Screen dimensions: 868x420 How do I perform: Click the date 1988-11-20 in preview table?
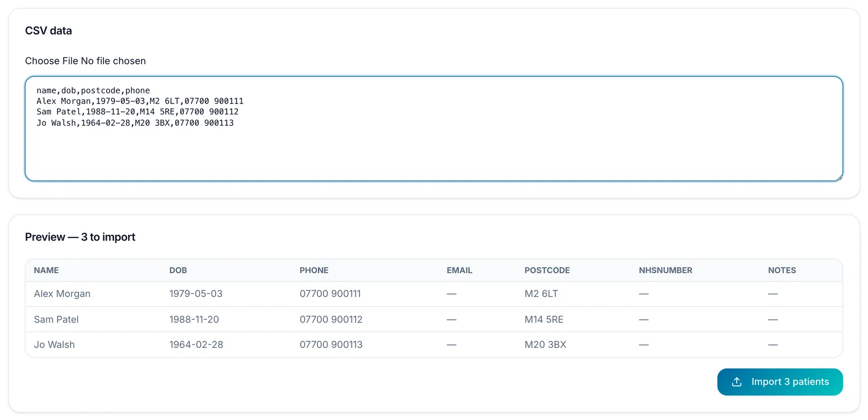click(194, 320)
